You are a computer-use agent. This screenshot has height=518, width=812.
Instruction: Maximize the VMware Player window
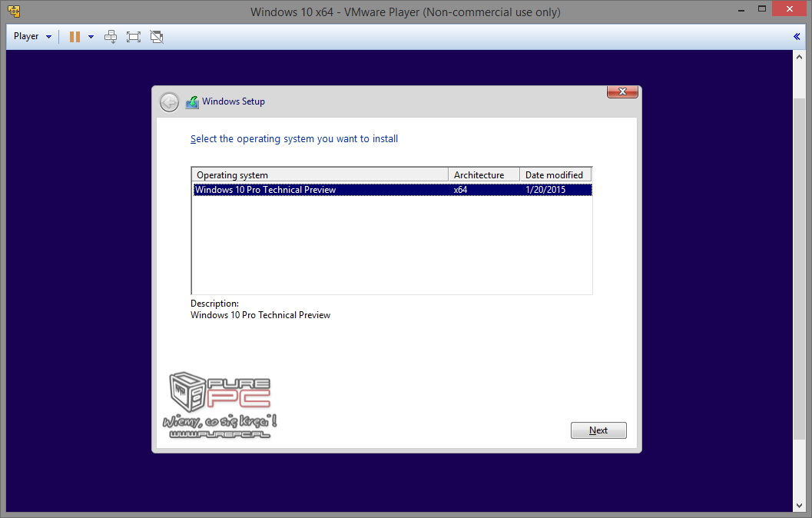(761, 9)
